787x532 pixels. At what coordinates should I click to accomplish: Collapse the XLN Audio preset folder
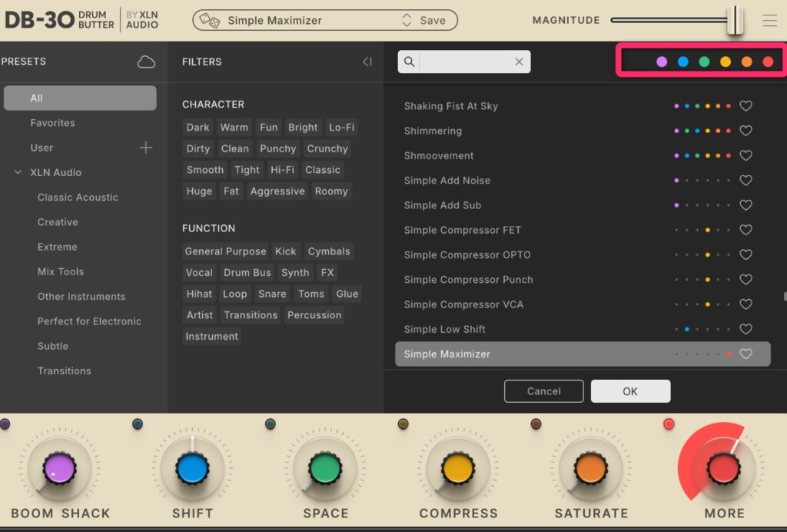click(x=18, y=172)
